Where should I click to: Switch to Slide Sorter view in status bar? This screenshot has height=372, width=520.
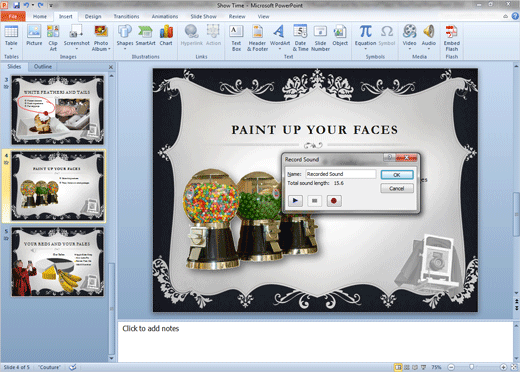coord(407,367)
